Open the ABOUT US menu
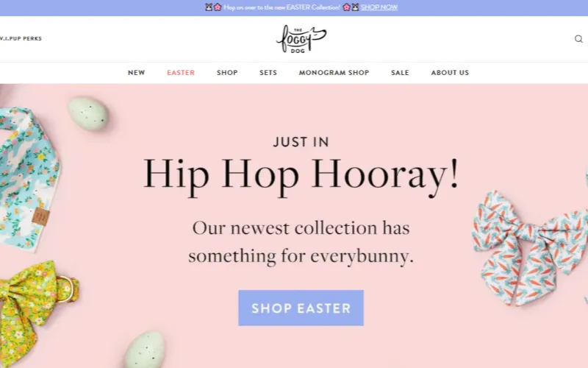 coord(450,72)
